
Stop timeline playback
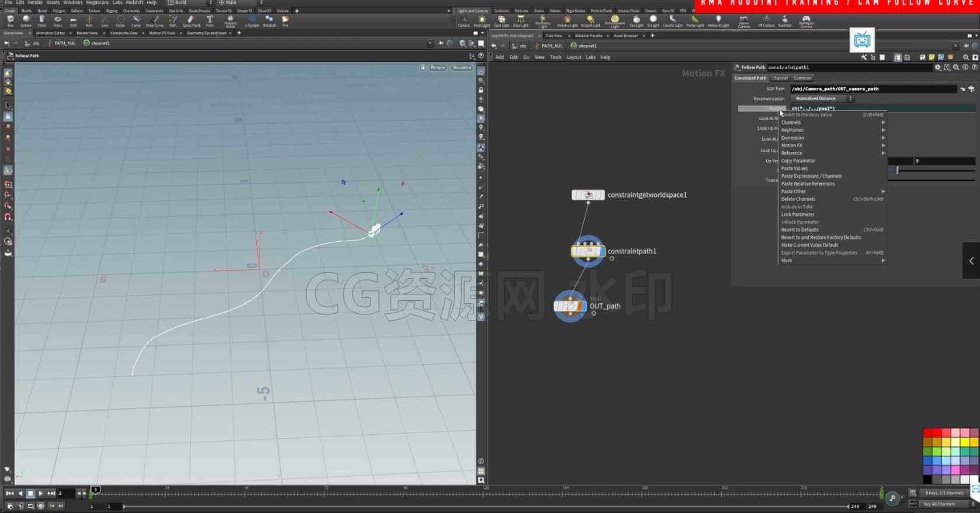30,494
